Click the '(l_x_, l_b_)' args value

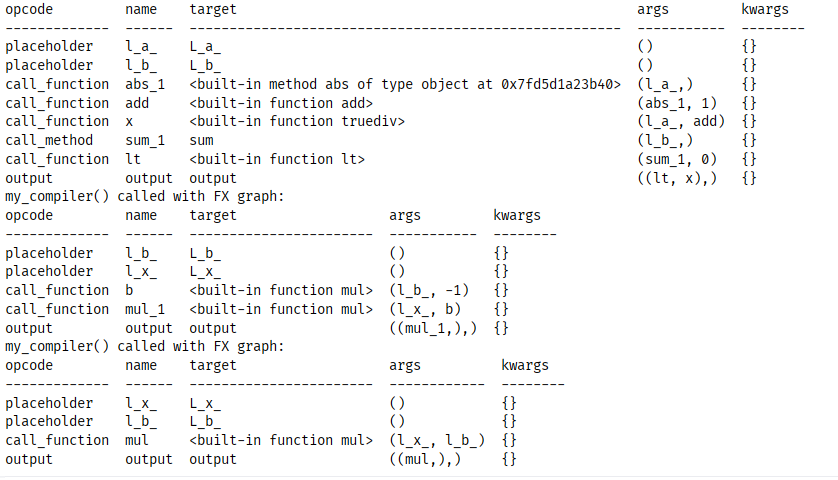[437, 440]
